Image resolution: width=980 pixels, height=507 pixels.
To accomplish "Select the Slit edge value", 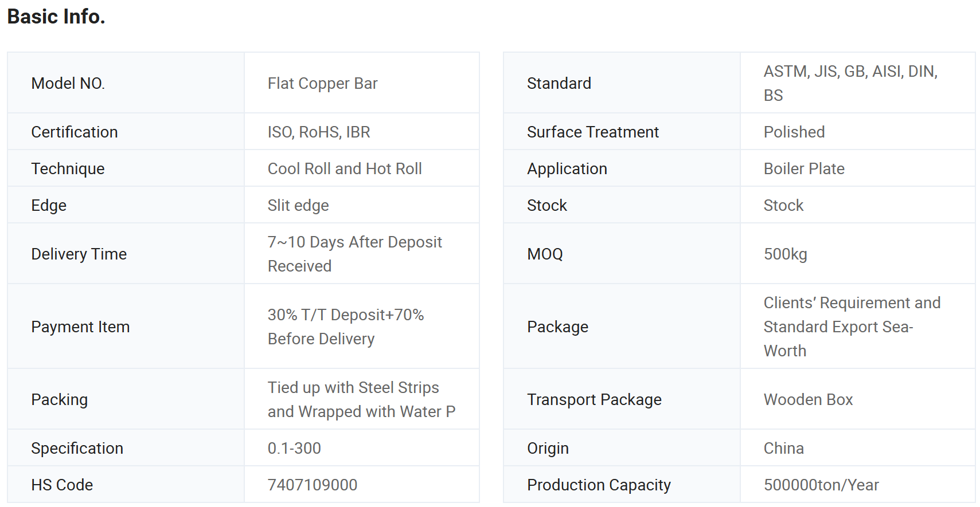I will coord(298,205).
